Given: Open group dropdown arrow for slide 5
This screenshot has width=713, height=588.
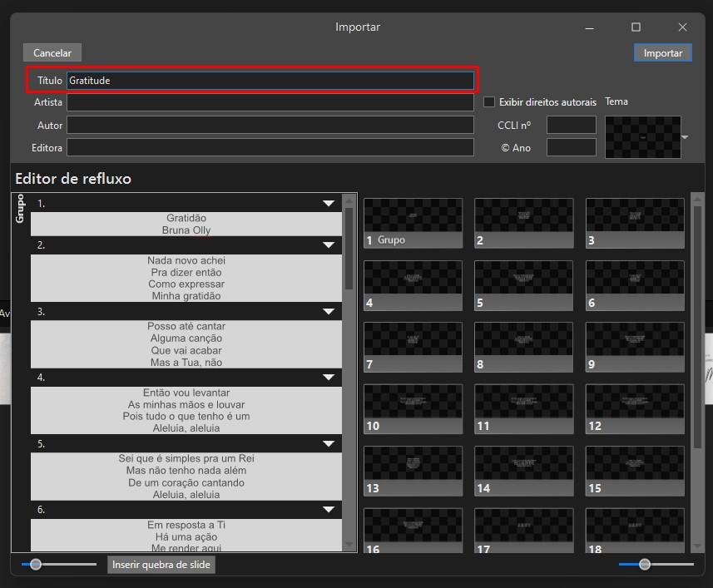Looking at the screenshot, I should (329, 443).
